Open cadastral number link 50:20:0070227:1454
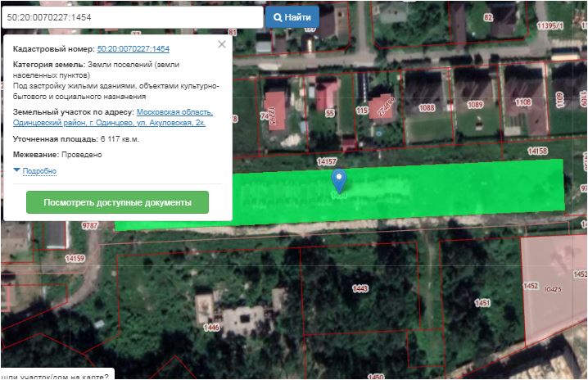 (133, 49)
